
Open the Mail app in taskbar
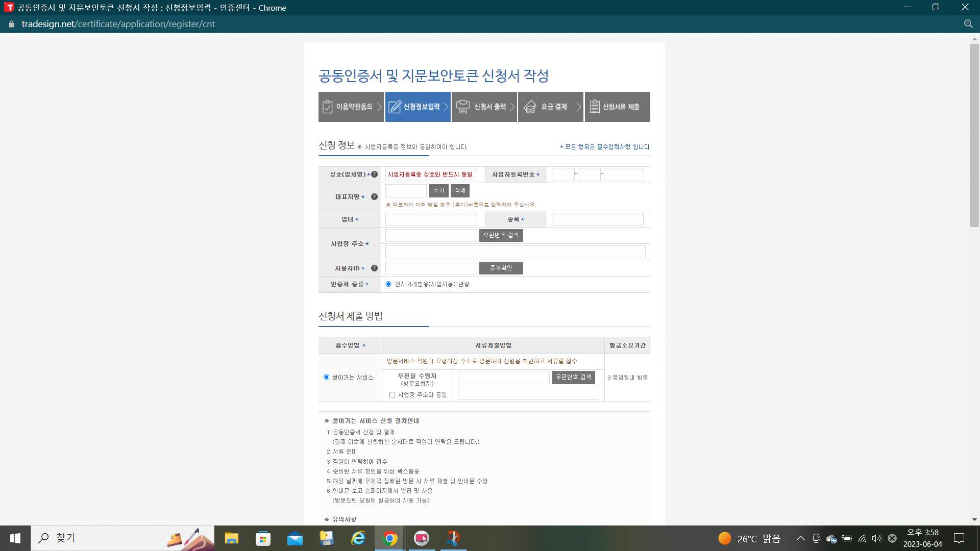(295, 538)
